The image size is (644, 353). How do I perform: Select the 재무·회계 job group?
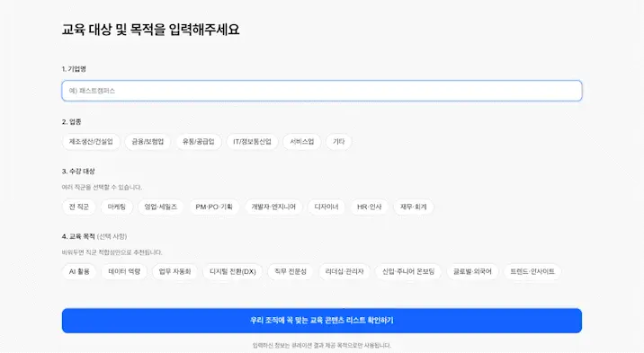[414, 207]
